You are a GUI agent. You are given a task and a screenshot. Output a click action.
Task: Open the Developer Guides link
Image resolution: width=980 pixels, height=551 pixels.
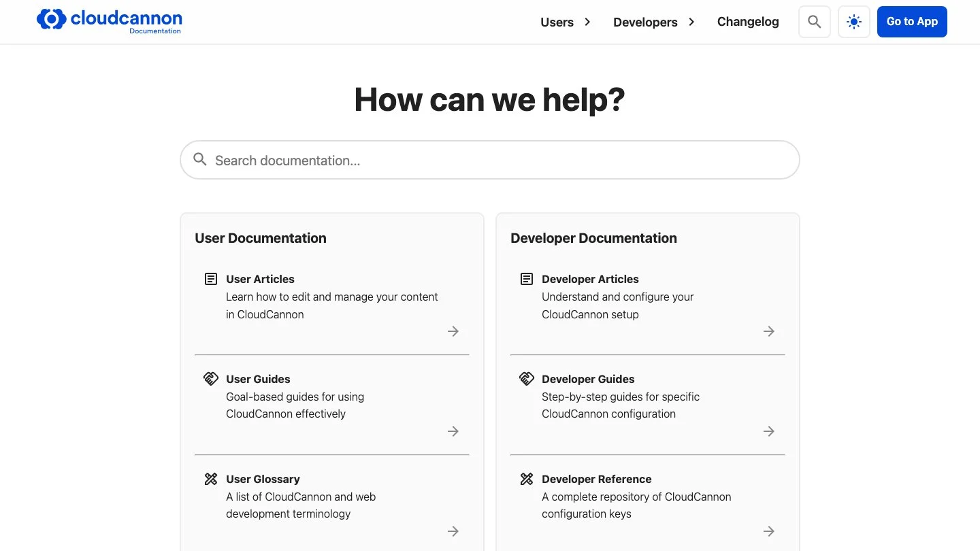[x=588, y=379]
